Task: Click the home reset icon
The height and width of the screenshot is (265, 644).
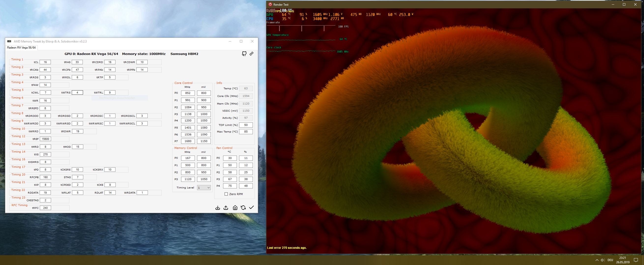Action: coord(235,208)
